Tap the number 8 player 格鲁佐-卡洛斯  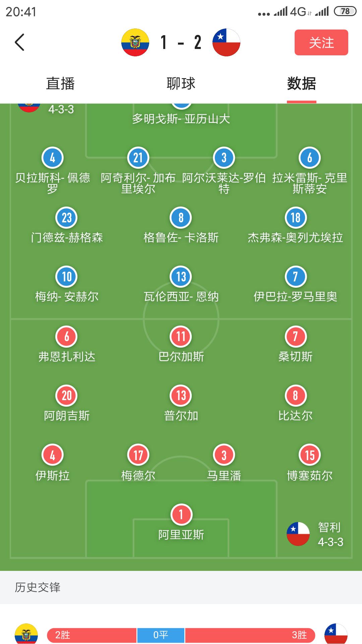pyautogui.click(x=181, y=218)
